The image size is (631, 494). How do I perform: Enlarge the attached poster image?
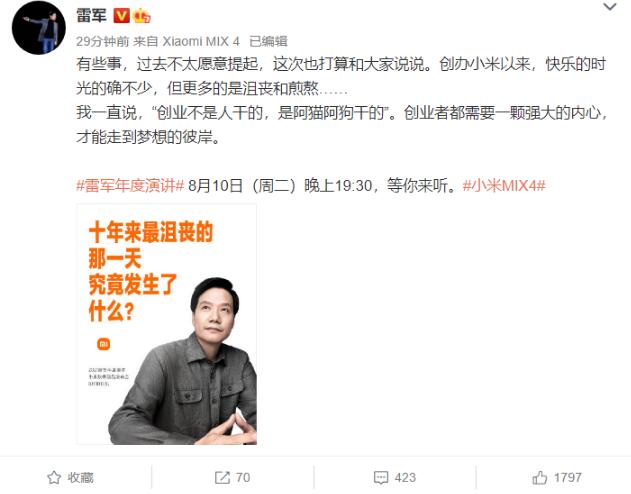(167, 324)
